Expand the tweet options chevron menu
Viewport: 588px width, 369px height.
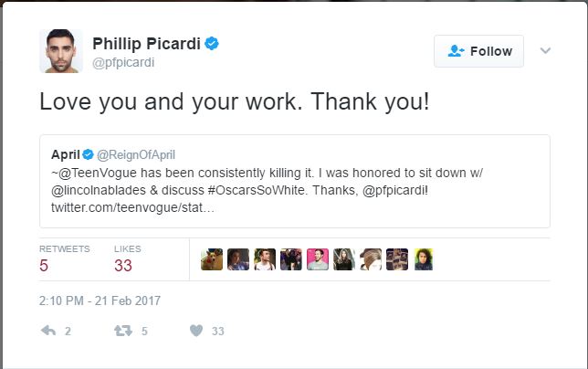point(546,51)
